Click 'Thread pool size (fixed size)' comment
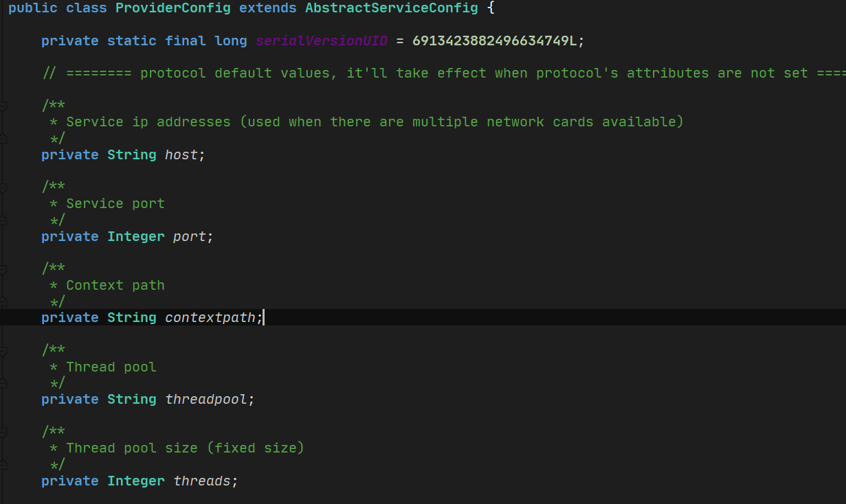846x504 pixels. 186,448
